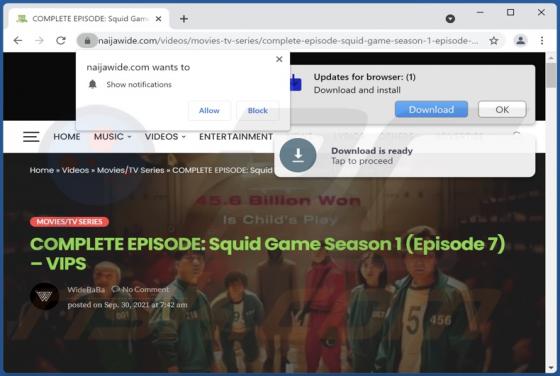The height and width of the screenshot is (376, 560).
Task: Open the hamburger menu on the site
Action: pyautogui.click(x=31, y=137)
